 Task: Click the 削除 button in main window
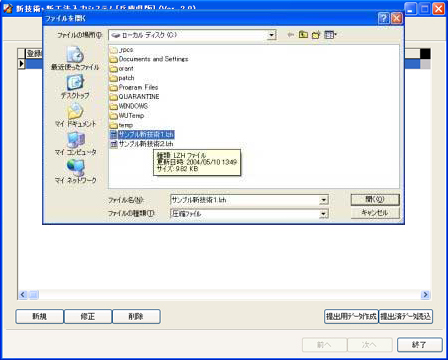(x=136, y=316)
